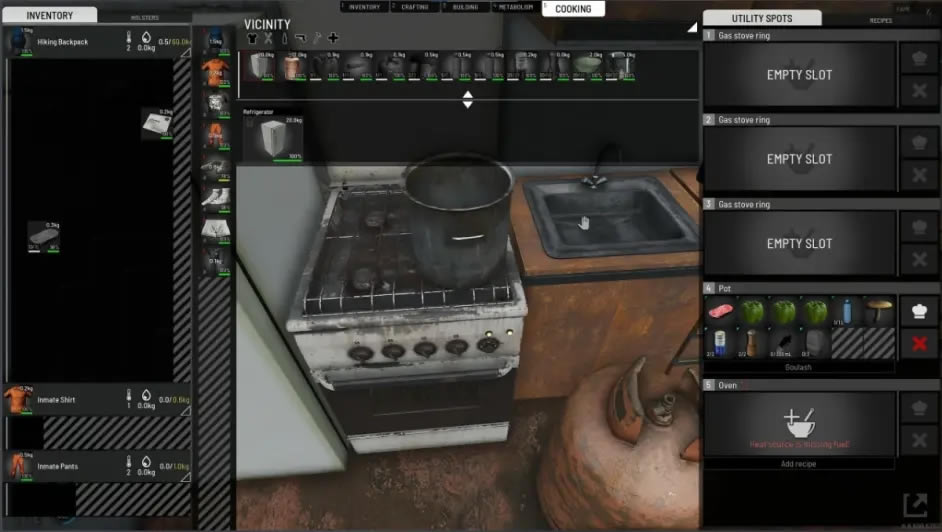Screen dimensions: 942x532
Task: Click the mushroom ingredient in Pot recipe
Action: (x=881, y=312)
